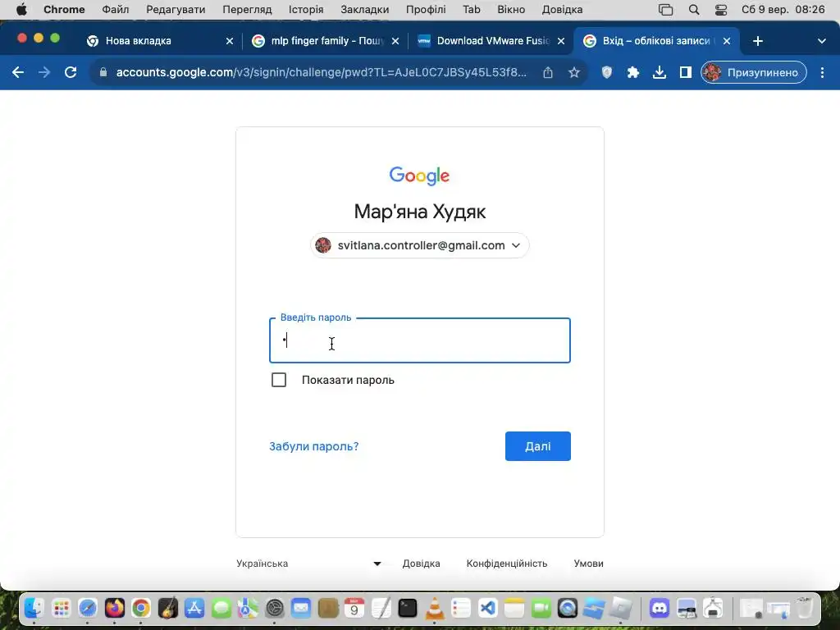Open Launchpad from the Dock
This screenshot has width=840, height=630.
pyautogui.click(x=61, y=608)
